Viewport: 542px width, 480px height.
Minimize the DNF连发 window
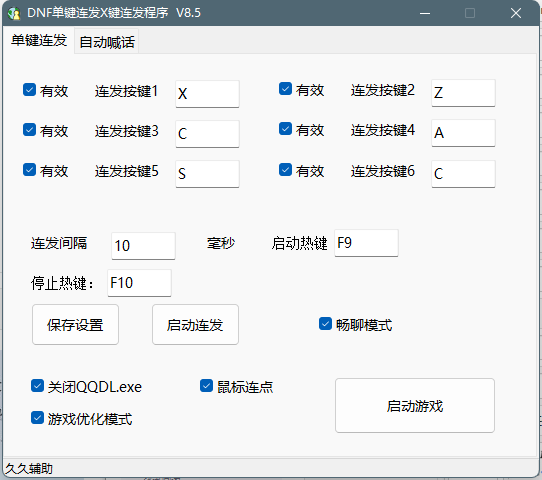click(x=425, y=13)
